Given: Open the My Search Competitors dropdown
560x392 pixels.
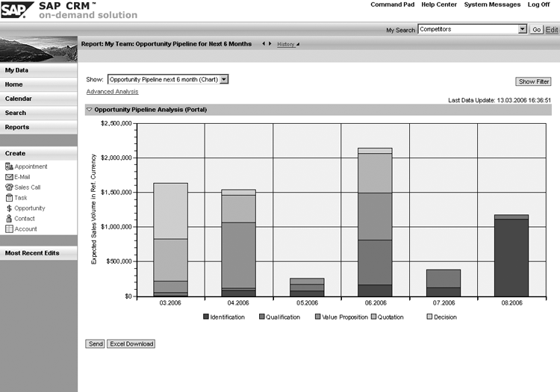Looking at the screenshot, I should point(523,29).
